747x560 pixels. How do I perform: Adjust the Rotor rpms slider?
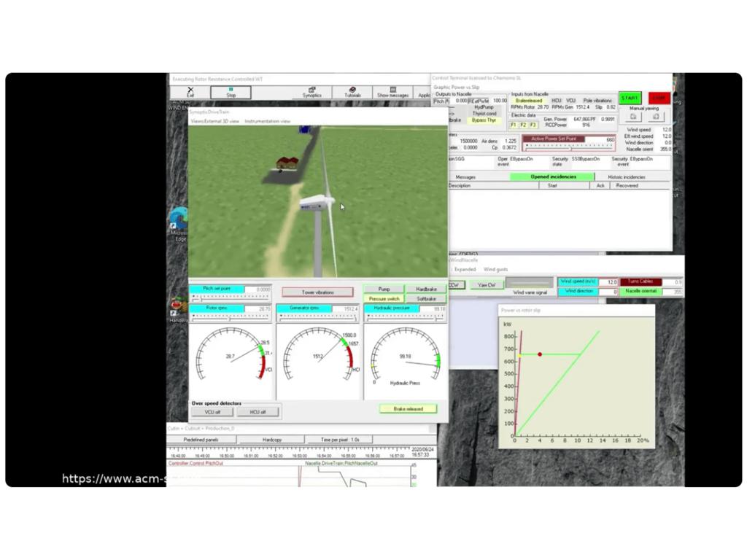pyautogui.click(x=230, y=318)
